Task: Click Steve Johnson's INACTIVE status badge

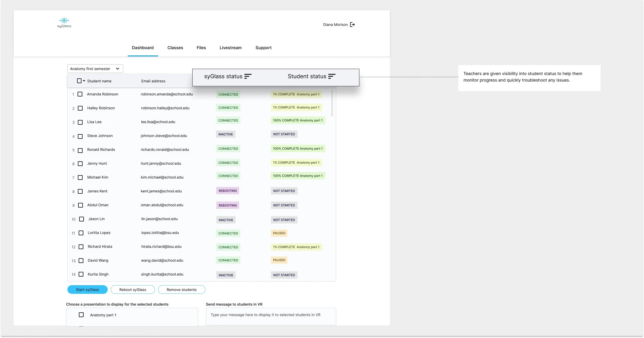Action: tap(225, 134)
